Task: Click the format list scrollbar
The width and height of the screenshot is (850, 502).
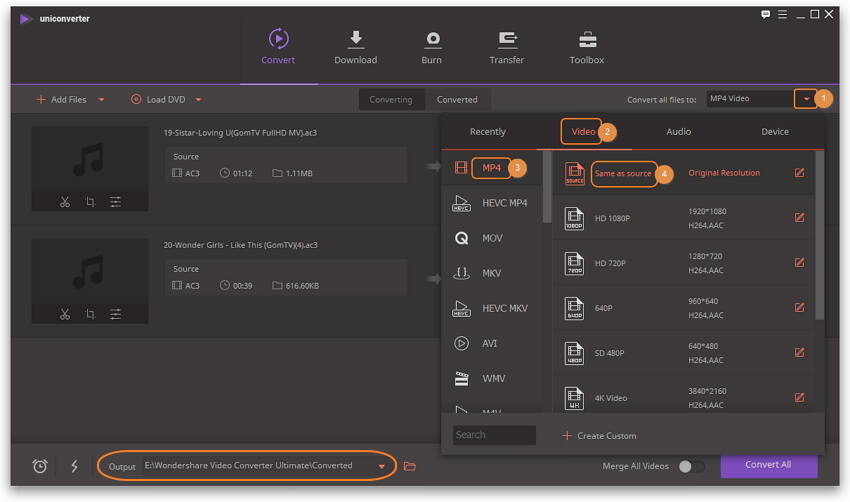Action: click(x=547, y=187)
